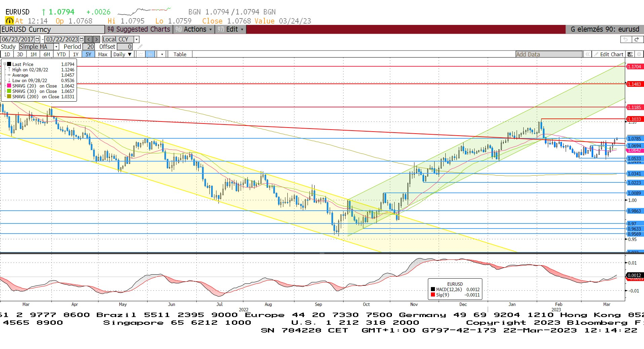This screenshot has height=349, width=644.
Task: Open Suggested Charts
Action: click(x=139, y=29)
